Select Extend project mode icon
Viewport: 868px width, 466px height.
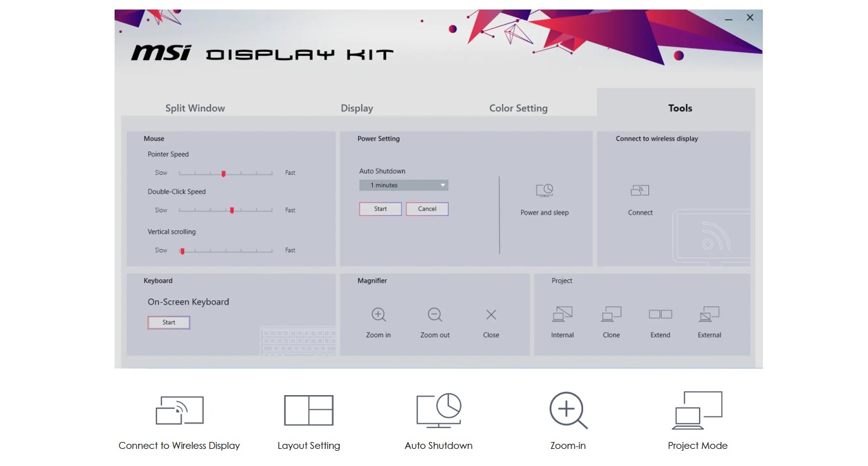coord(660,315)
